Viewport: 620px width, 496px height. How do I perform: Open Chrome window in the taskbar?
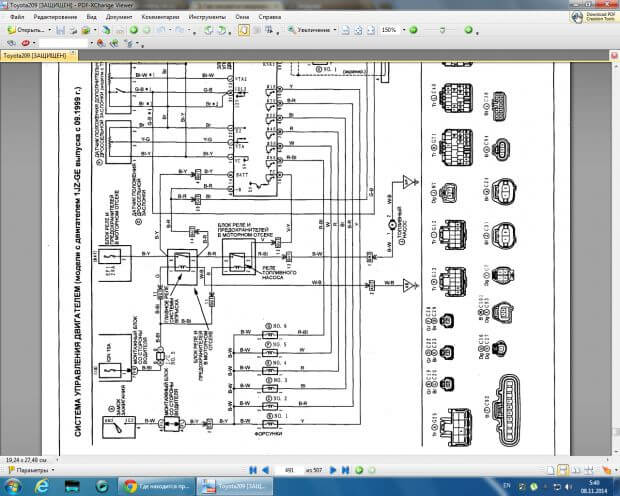[158, 485]
